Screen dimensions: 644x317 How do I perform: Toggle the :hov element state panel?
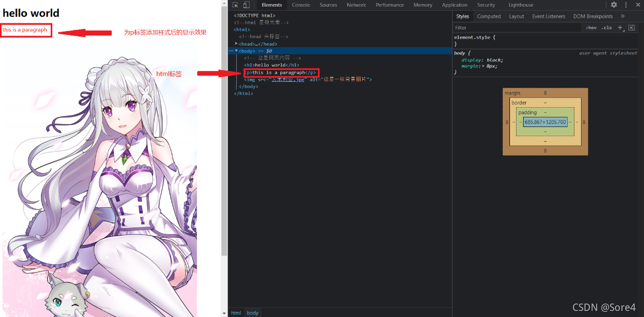[591, 28]
